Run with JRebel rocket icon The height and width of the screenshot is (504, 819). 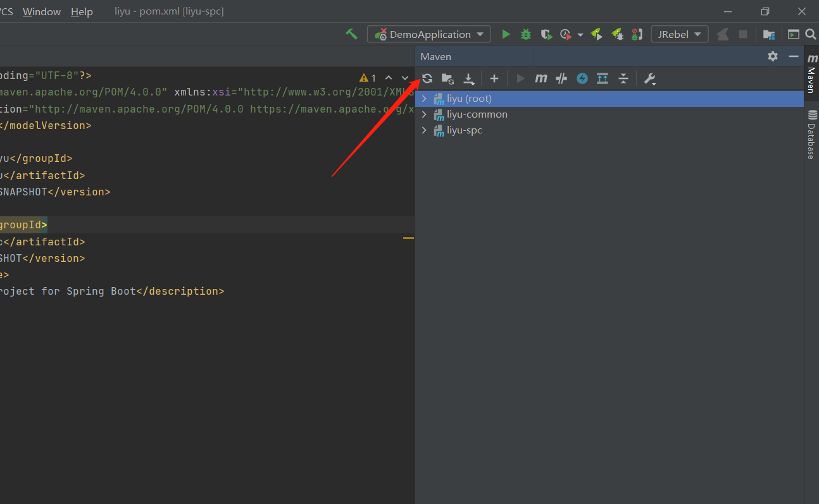pos(596,34)
